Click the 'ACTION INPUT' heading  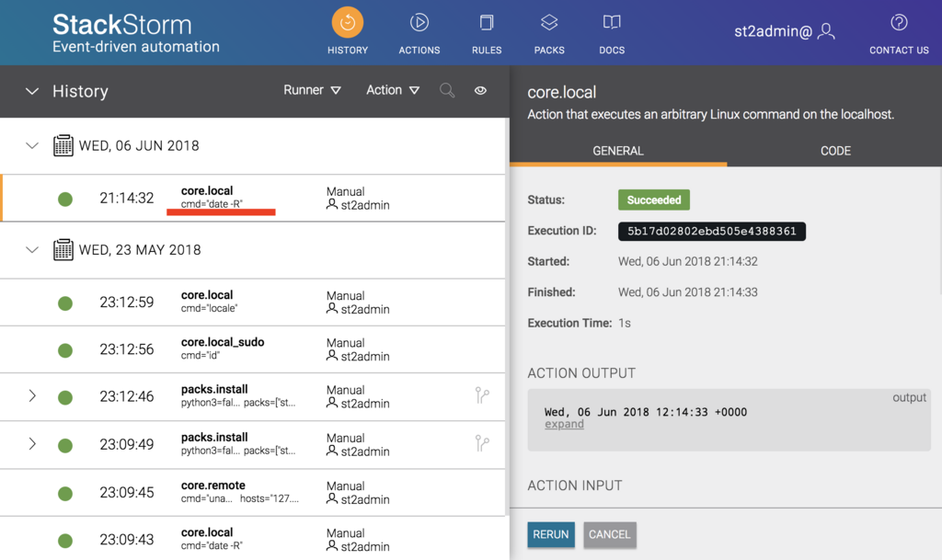pos(575,486)
